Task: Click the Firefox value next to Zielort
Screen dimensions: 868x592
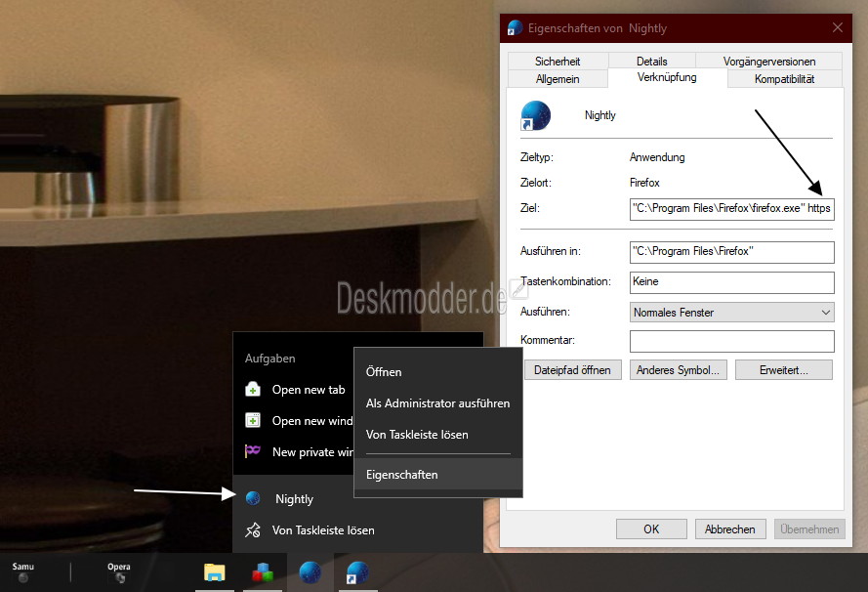Action: (644, 183)
